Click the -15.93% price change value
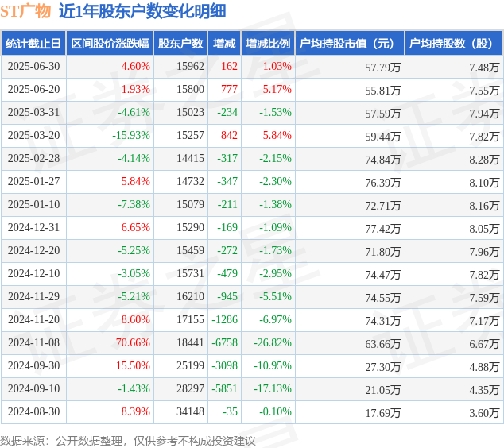The width and height of the screenshot is (504, 448). click(x=131, y=135)
